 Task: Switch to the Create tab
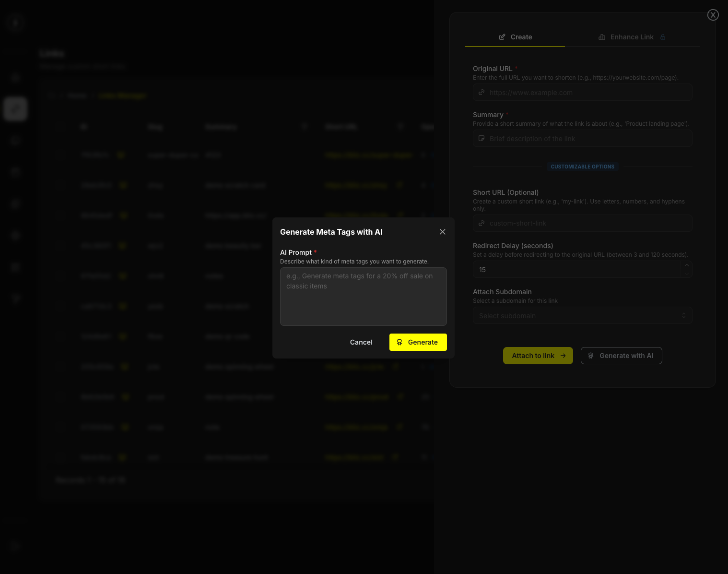coord(515,37)
